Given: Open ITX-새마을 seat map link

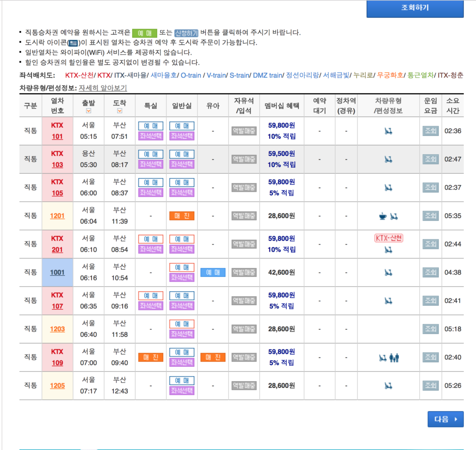Looking at the screenshot, I should point(130,75).
